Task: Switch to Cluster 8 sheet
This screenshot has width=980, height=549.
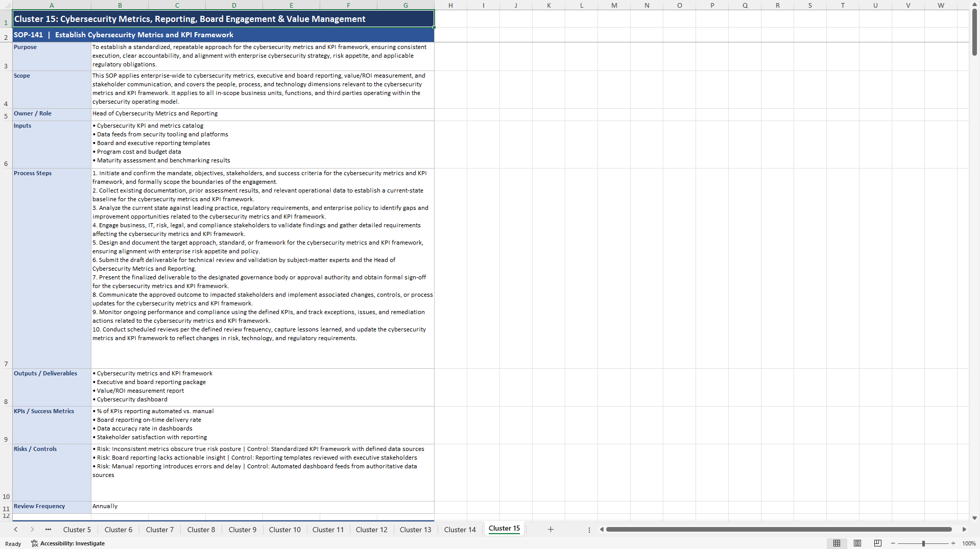Action: click(201, 530)
